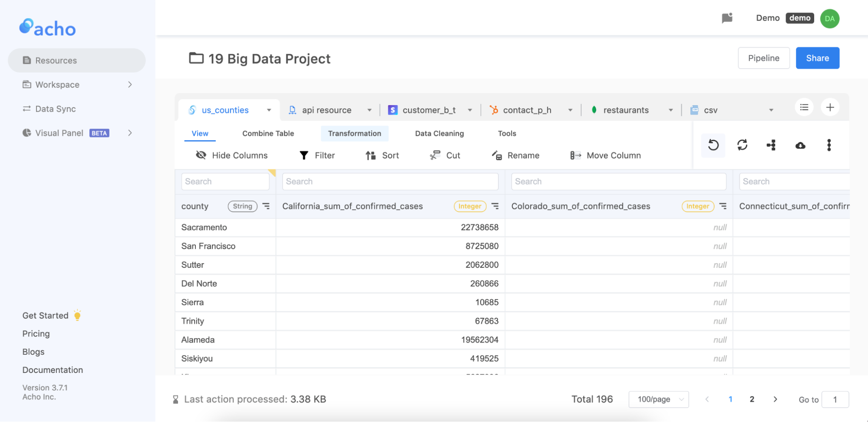Add a new table with the plus icon
The image size is (868, 422).
[x=830, y=107]
